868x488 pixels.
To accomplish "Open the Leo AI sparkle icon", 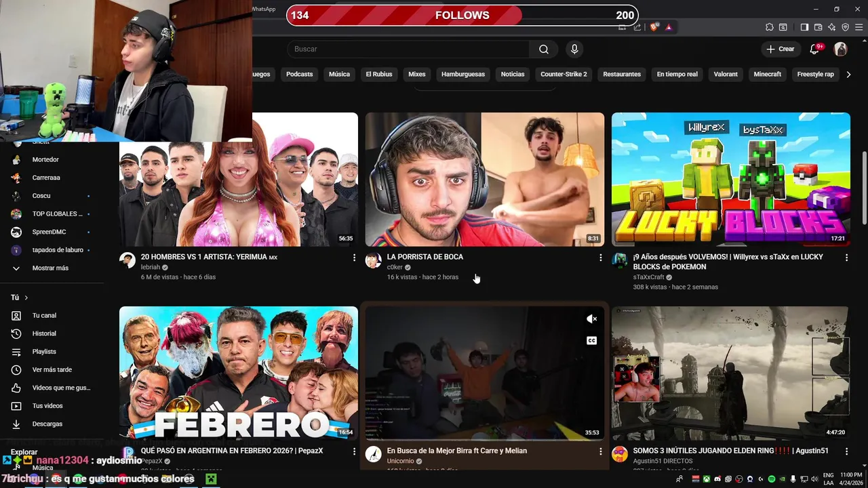I will click(831, 27).
